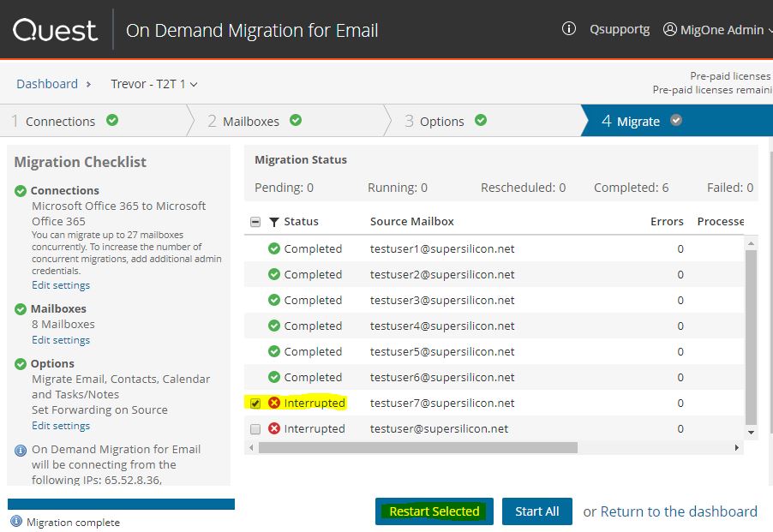
Task: Click info icon beside Migration complete
Action: click(x=16, y=521)
